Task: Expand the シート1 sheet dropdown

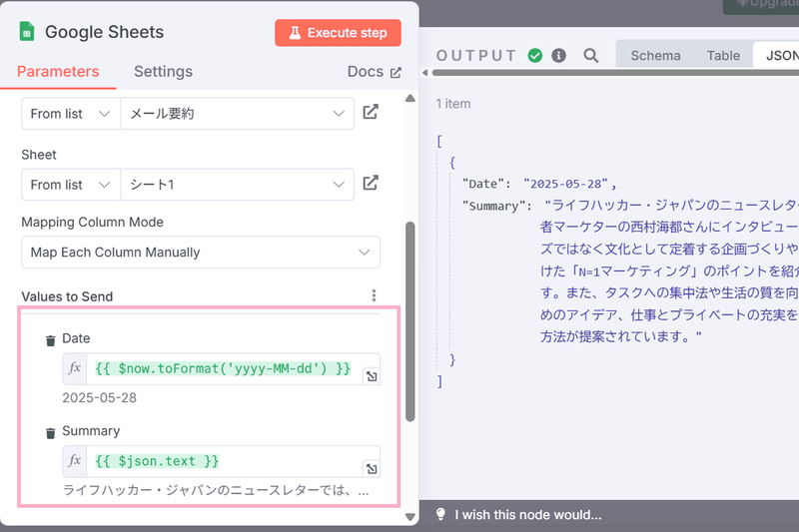Action: [x=238, y=185]
